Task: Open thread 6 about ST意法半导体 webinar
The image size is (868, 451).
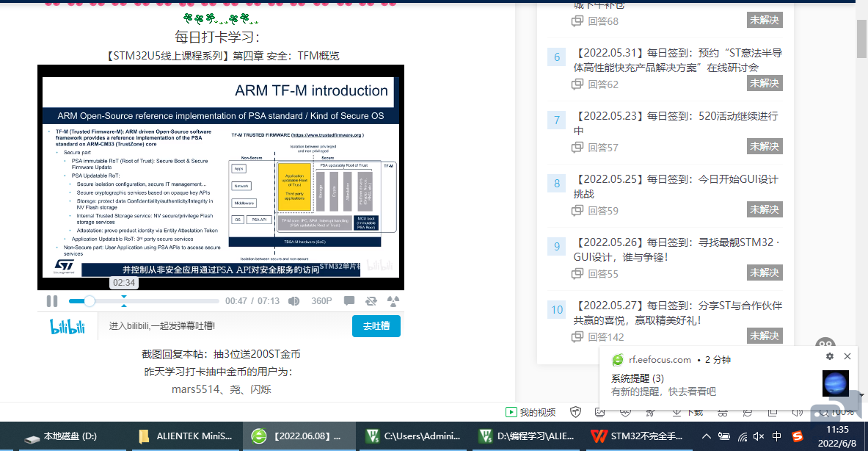Action: 677,59
